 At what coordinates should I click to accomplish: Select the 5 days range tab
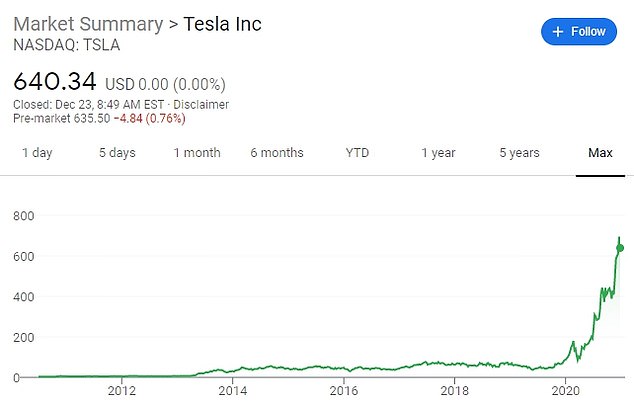point(116,153)
